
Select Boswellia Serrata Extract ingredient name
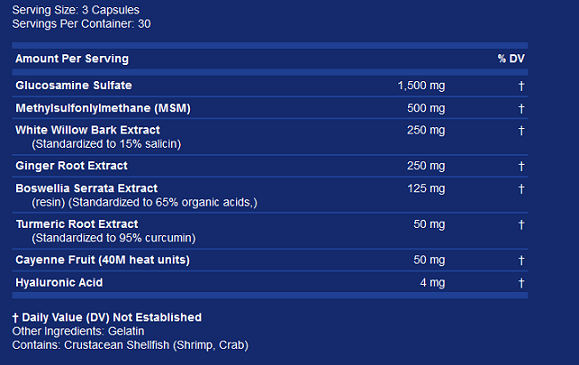tap(86, 188)
